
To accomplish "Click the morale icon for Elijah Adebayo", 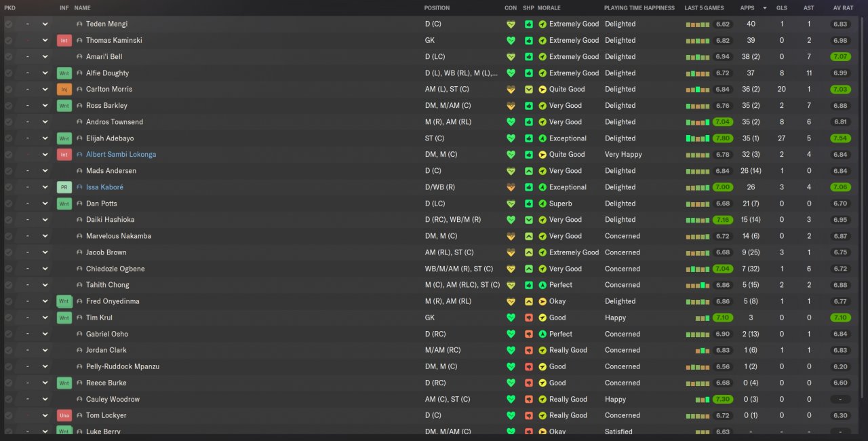I will click(x=542, y=138).
